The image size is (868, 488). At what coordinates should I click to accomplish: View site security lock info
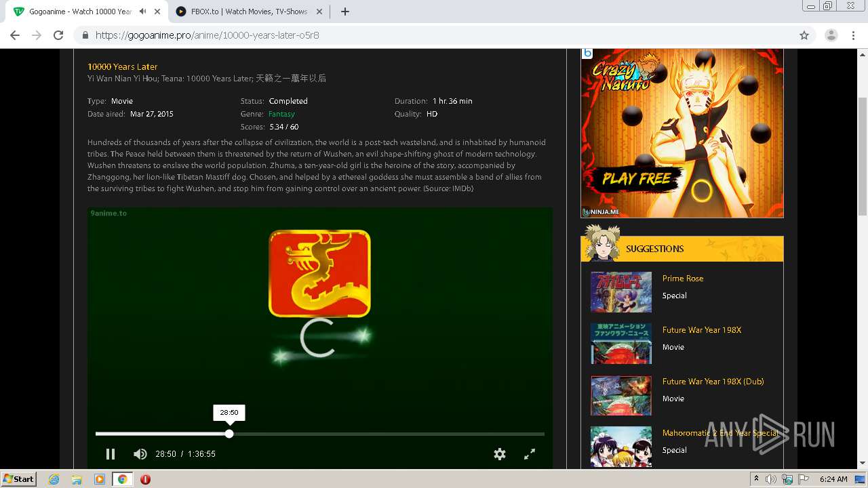pyautogui.click(x=85, y=35)
